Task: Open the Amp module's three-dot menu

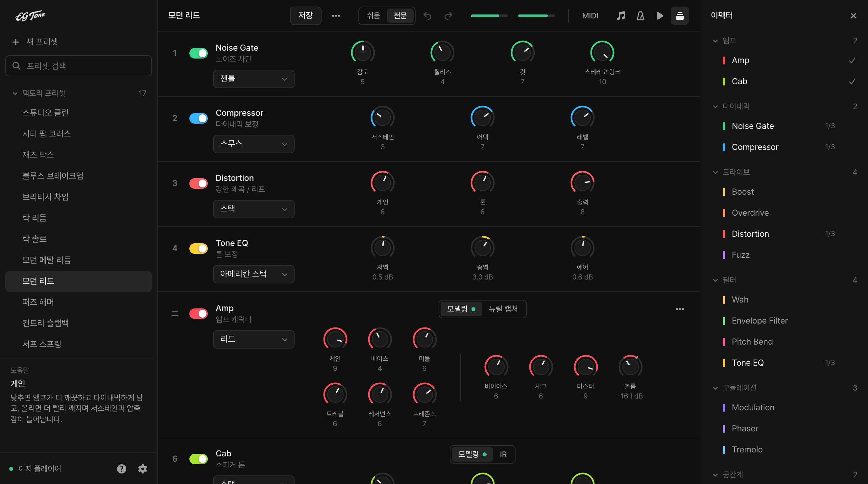Action: pos(680,309)
